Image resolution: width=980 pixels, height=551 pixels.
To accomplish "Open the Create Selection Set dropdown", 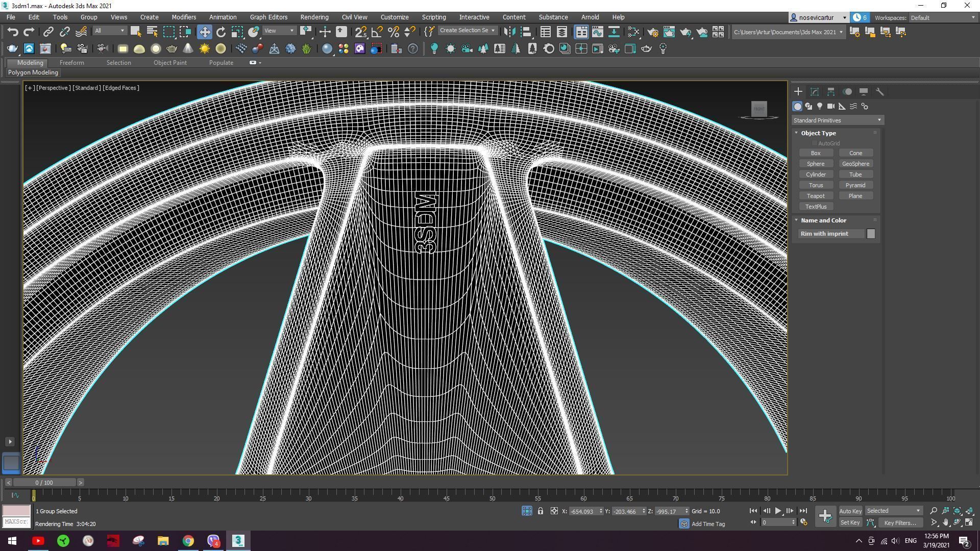I will tap(468, 31).
